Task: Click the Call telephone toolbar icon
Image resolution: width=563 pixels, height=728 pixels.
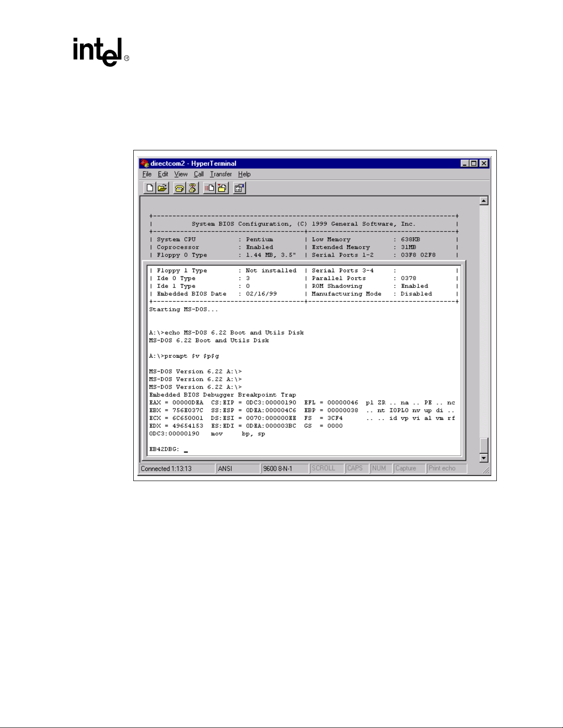Action: tap(179, 188)
